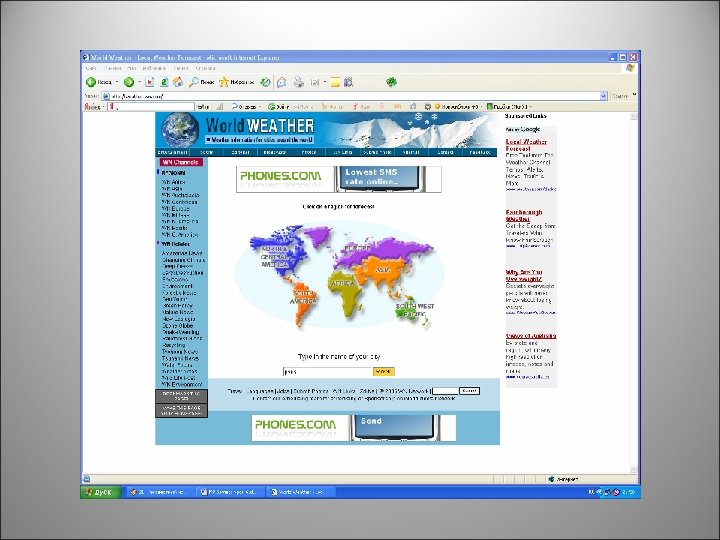Click the yellow search button beside city field

point(383,371)
